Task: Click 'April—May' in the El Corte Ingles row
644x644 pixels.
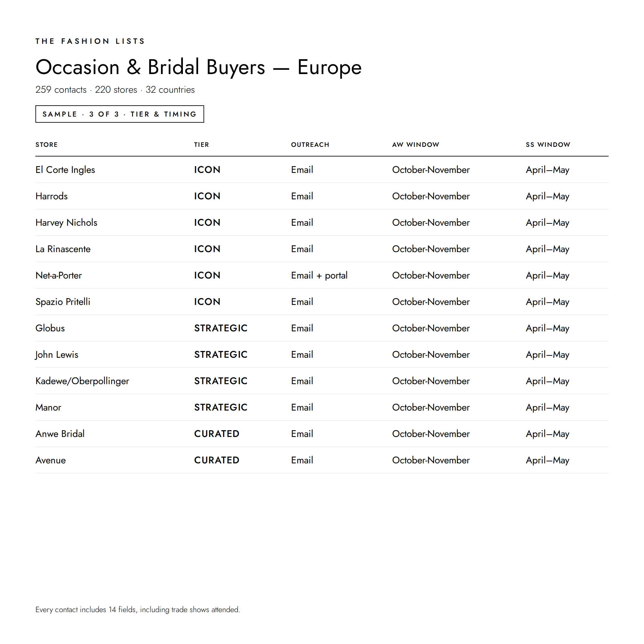Action: [x=548, y=170]
